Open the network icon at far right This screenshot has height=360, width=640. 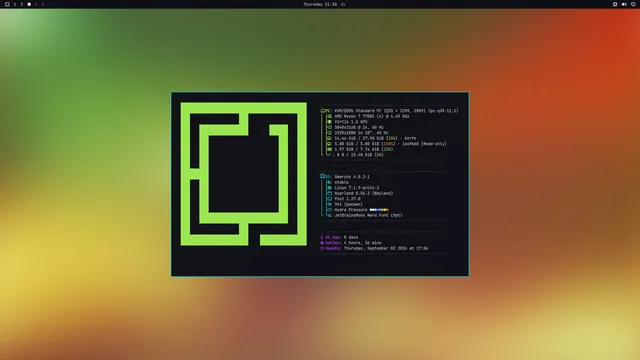[633, 4]
